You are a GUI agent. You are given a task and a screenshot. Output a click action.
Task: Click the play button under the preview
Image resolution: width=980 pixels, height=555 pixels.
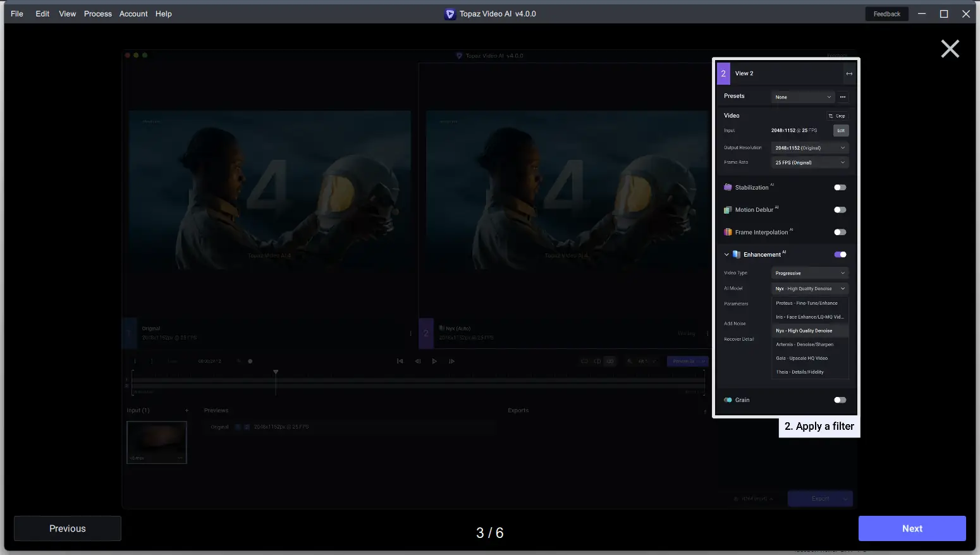[434, 362]
